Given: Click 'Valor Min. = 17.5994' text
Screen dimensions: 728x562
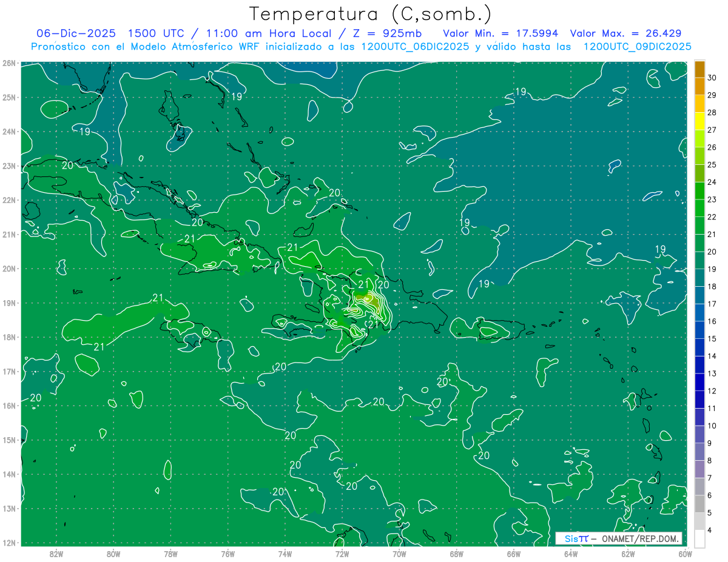Looking at the screenshot, I should (501, 33).
